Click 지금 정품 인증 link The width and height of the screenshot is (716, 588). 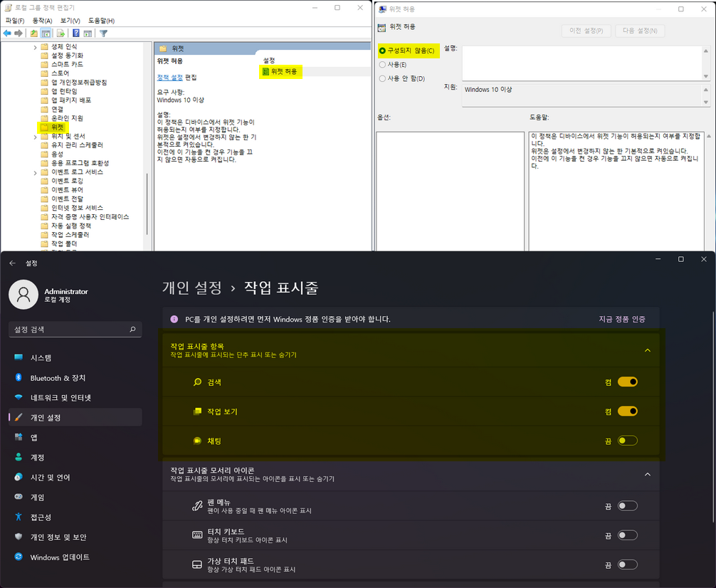tap(622, 319)
